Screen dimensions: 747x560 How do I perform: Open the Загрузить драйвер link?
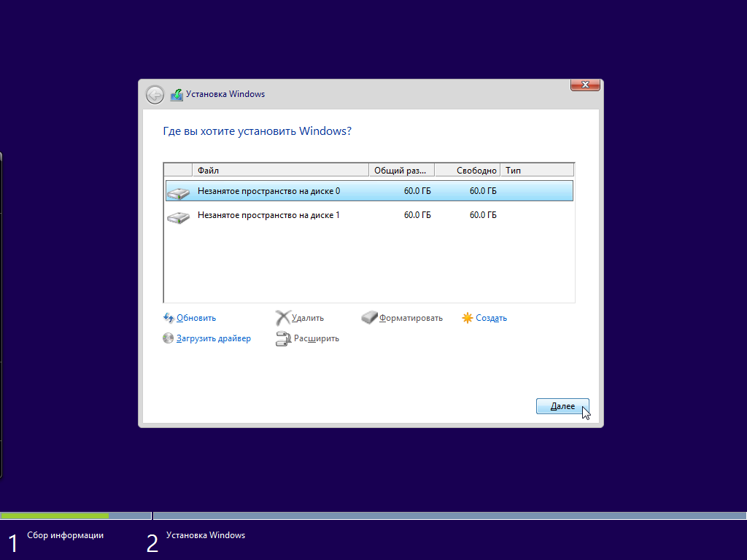pyautogui.click(x=214, y=338)
